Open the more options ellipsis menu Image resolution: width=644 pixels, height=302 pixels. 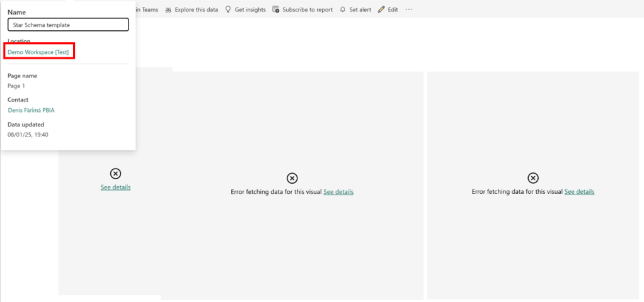coord(409,10)
